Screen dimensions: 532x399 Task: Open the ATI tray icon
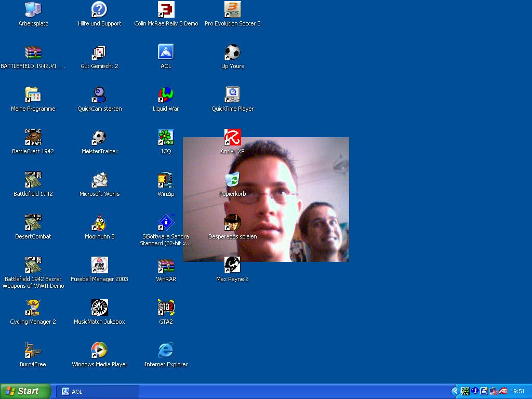click(503, 392)
